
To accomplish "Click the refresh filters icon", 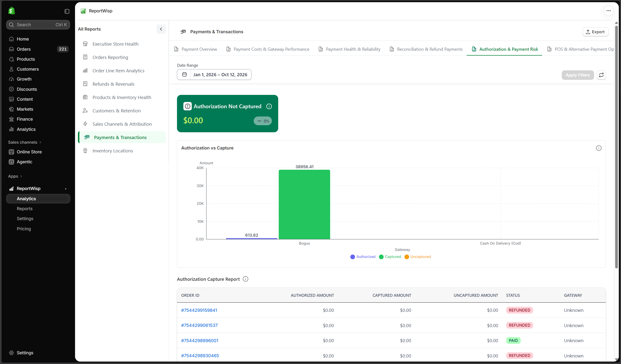I will pyautogui.click(x=601, y=75).
